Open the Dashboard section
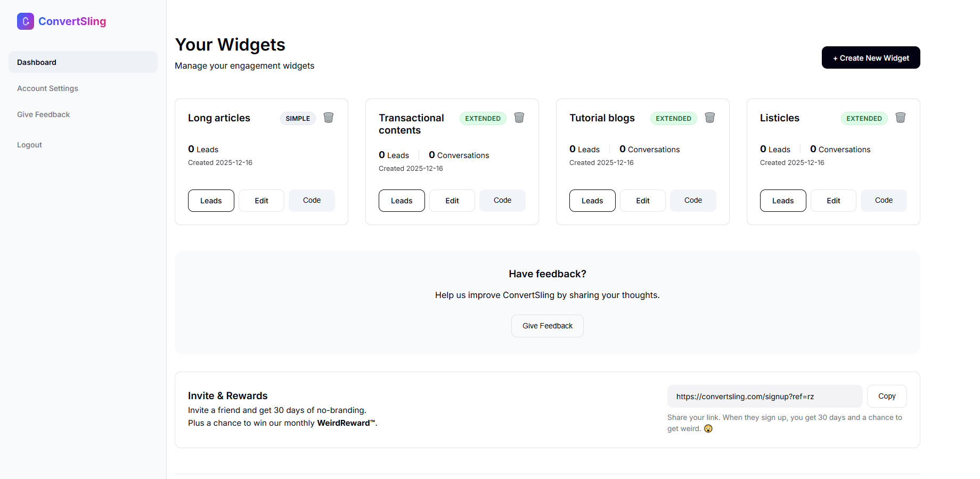This screenshot has height=479, width=980. coord(36,62)
